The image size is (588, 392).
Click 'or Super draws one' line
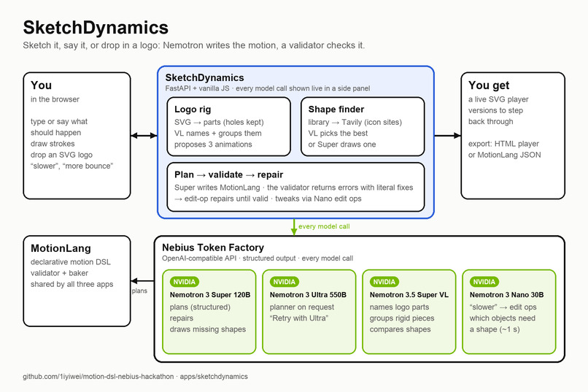[342, 145]
